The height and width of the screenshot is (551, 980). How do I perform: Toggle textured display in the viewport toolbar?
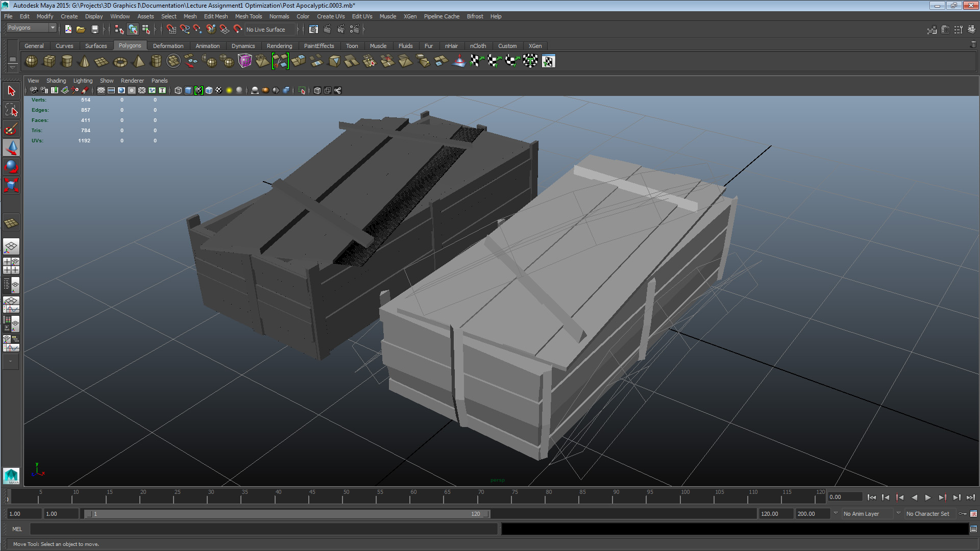click(x=219, y=90)
